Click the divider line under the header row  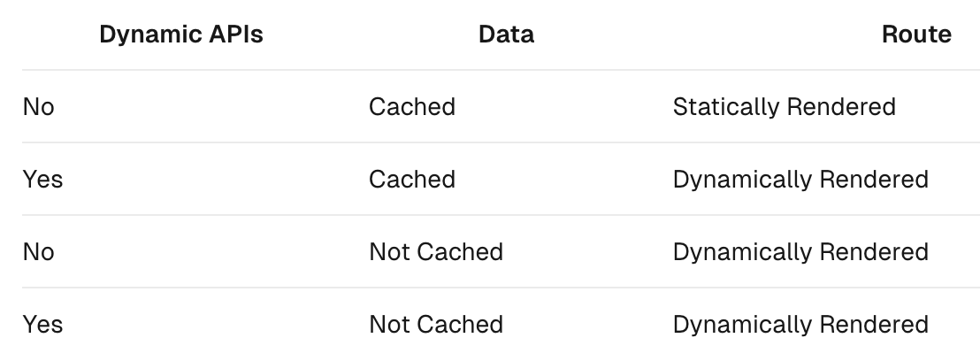(501, 70)
